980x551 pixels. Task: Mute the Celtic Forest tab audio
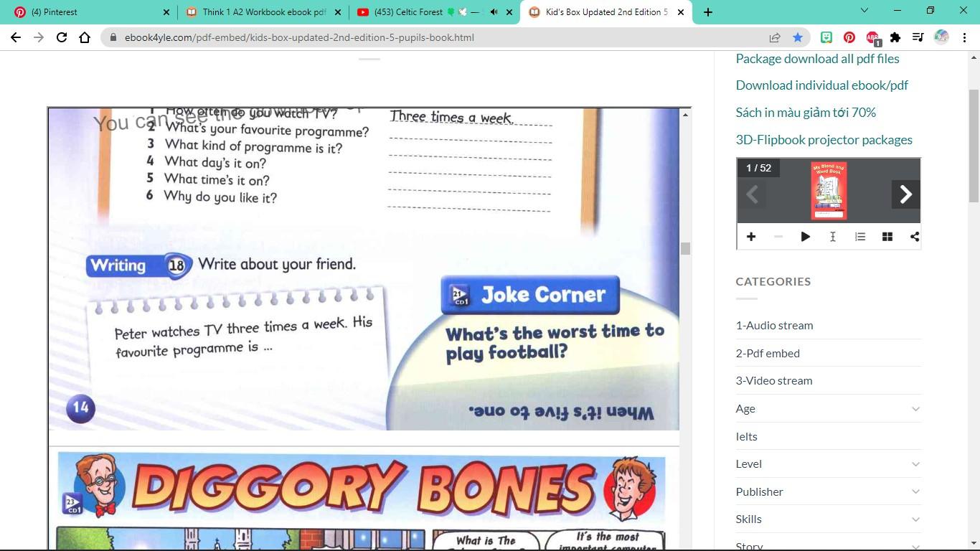point(494,12)
